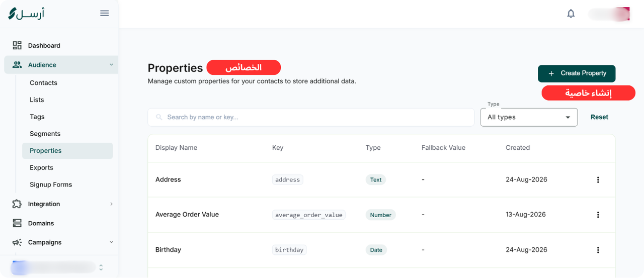The image size is (644, 278).
Task: Open the Type filter dropdown
Action: pos(529,117)
